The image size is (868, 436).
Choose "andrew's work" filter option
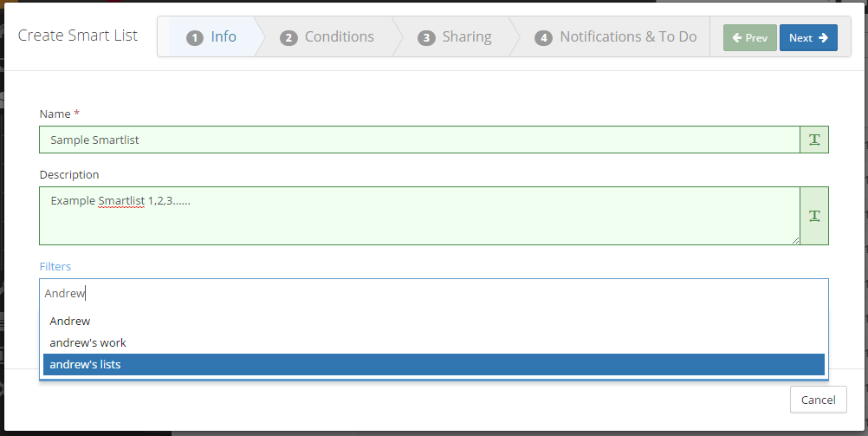[88, 343]
